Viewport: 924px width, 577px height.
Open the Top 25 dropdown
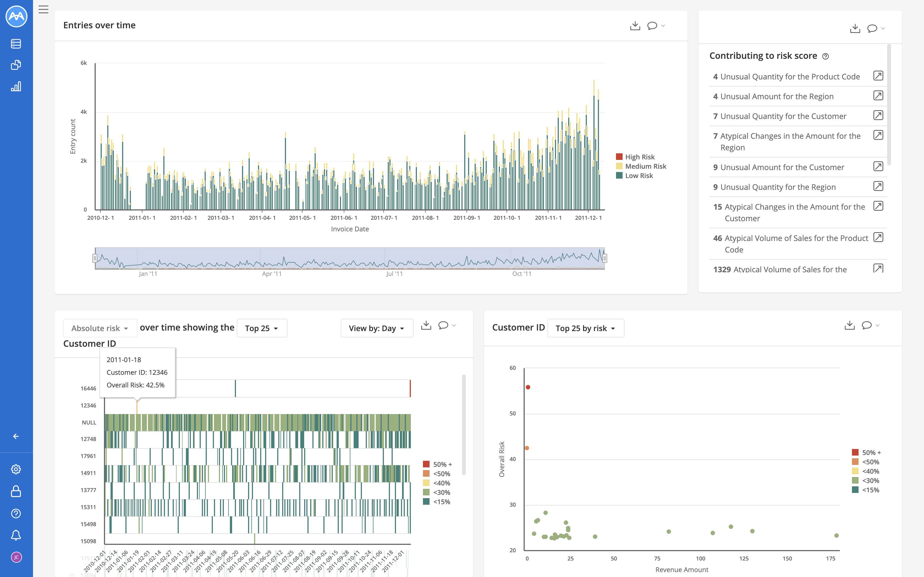(x=262, y=328)
